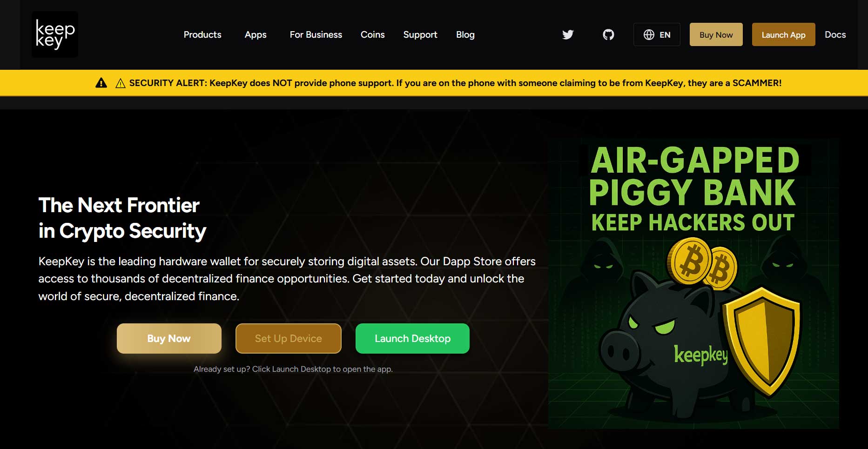This screenshot has height=449, width=868.
Task: Expand the Apps menu
Action: 256,34
